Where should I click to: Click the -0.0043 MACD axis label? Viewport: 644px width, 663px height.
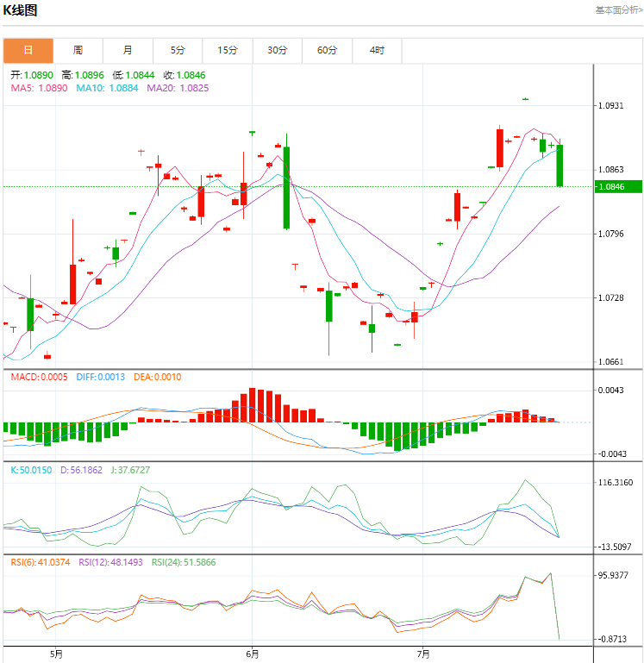612,453
